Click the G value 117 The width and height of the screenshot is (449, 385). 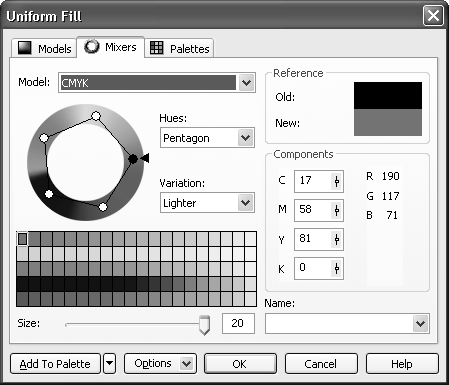click(x=390, y=196)
